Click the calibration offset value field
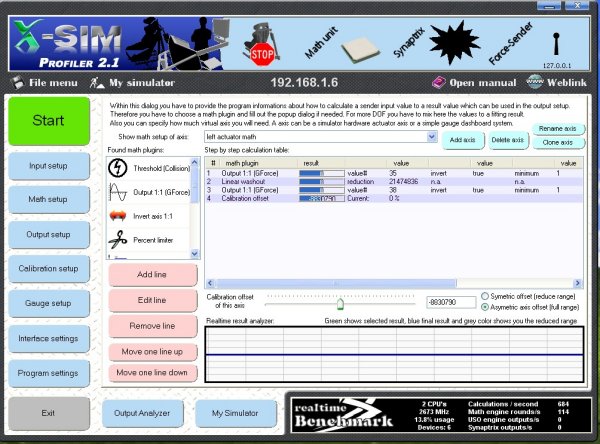This screenshot has height=444, width=600. click(451, 302)
